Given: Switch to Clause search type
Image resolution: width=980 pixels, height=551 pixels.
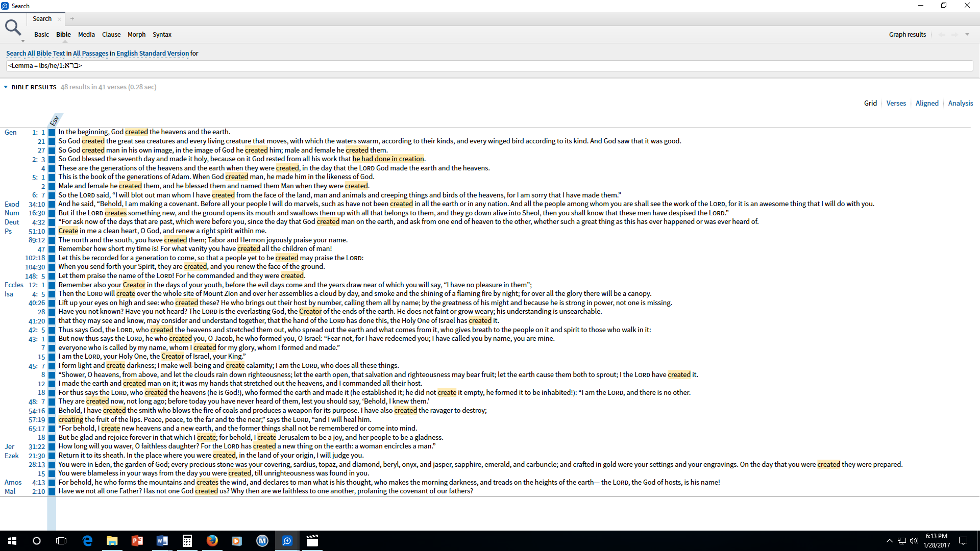Looking at the screenshot, I should click(111, 35).
